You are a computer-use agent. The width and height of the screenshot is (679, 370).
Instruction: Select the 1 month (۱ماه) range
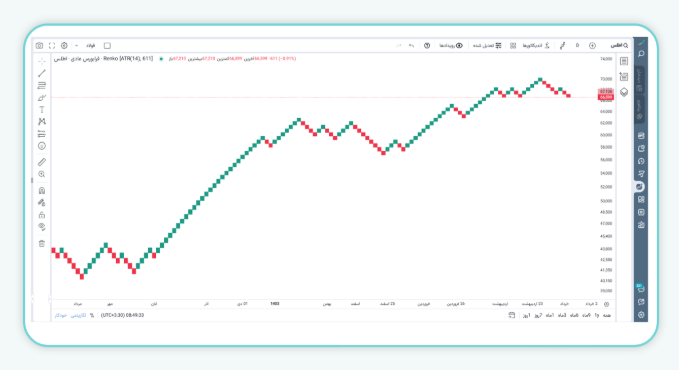click(550, 315)
